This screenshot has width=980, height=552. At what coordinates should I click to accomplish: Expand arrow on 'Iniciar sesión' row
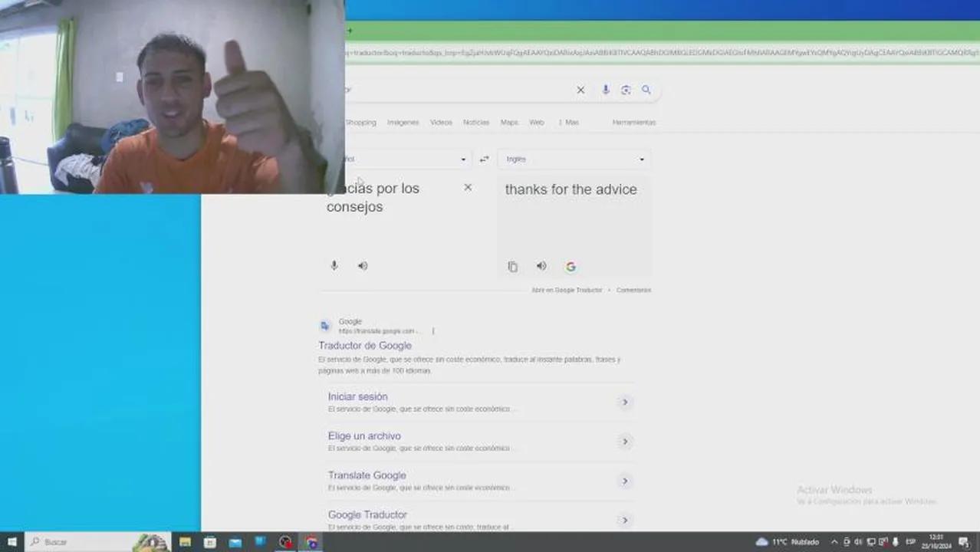(625, 402)
